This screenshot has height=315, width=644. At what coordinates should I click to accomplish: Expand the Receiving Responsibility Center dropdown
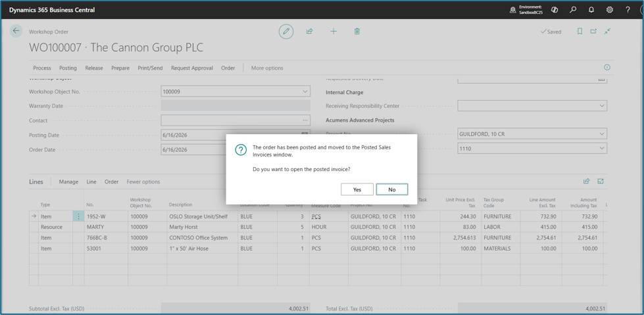pyautogui.click(x=602, y=105)
